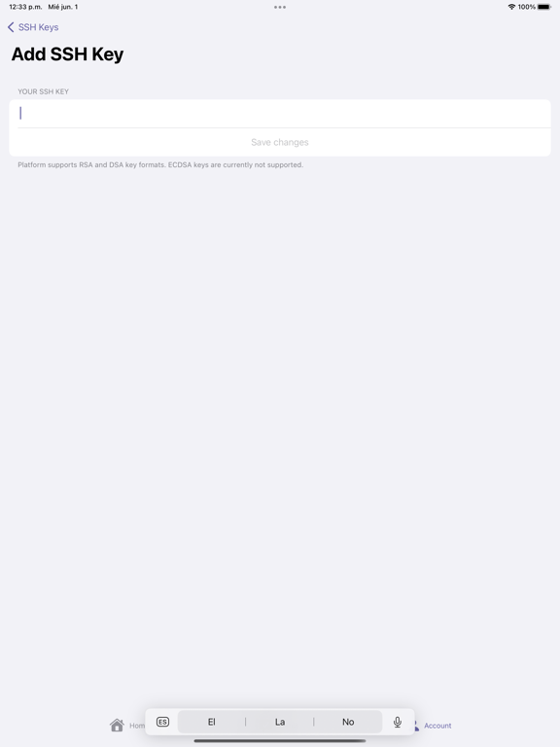
Task: Open the Home tab house icon
Action: tap(117, 725)
